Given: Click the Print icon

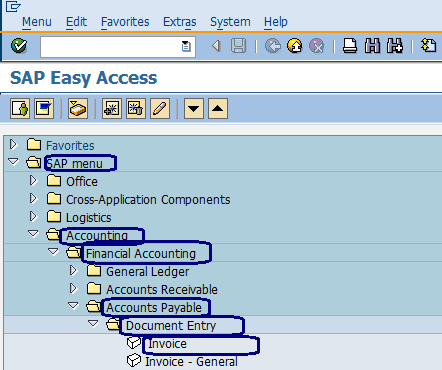Looking at the screenshot, I should 350,46.
